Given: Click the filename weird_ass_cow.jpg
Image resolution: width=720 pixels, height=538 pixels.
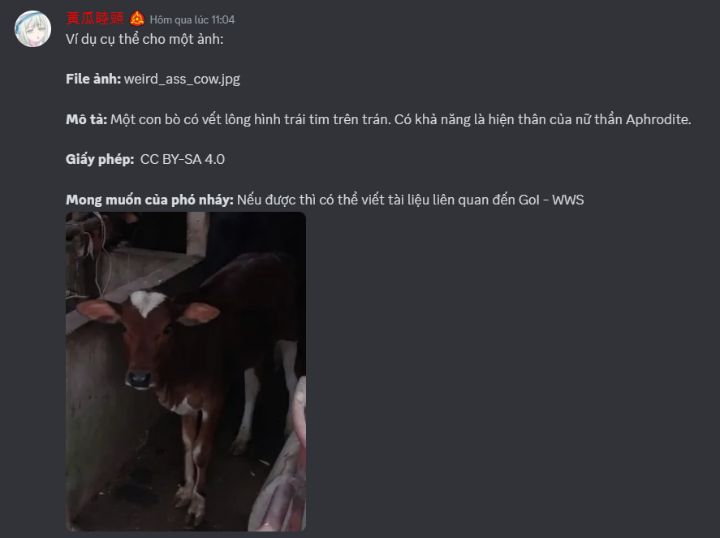Looking at the screenshot, I should coord(182,79).
